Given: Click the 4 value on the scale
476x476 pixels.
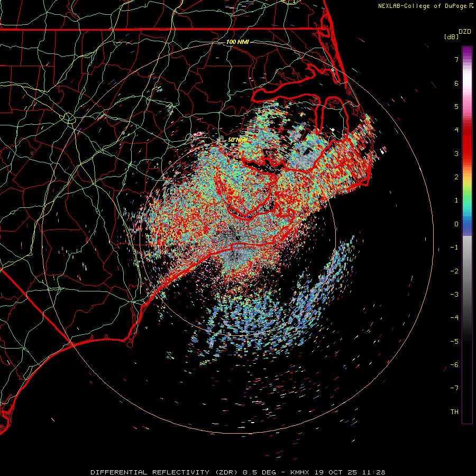Looking at the screenshot, I should coord(456,130).
